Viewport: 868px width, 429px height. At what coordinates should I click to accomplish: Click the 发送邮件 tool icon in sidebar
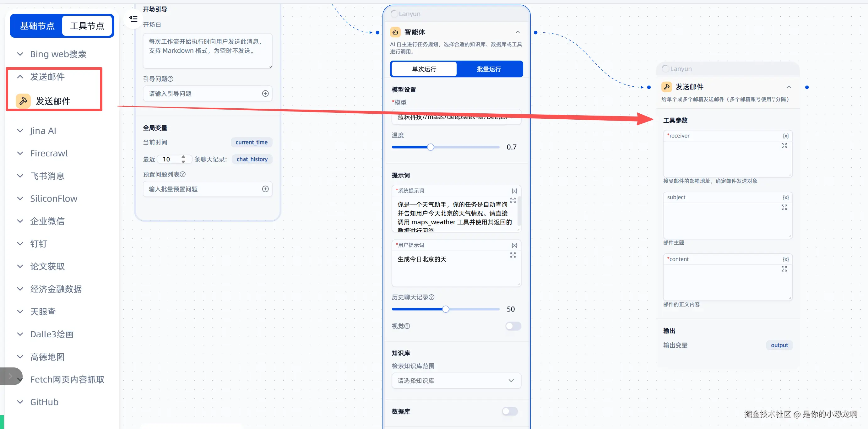tap(23, 101)
